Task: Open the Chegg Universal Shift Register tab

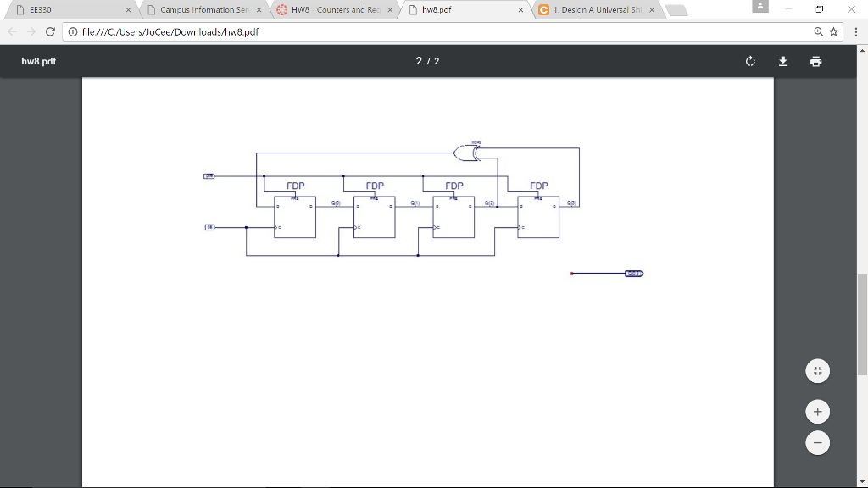Action: click(x=593, y=9)
